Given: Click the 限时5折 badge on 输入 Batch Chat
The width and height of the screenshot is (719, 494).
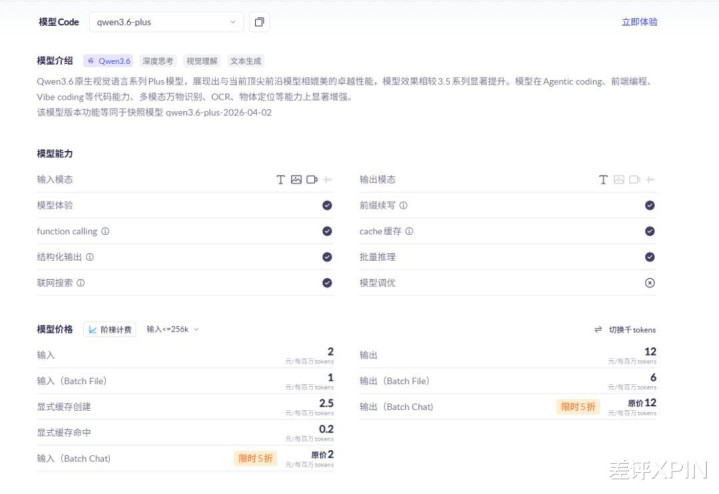Looking at the screenshot, I should 255,458.
